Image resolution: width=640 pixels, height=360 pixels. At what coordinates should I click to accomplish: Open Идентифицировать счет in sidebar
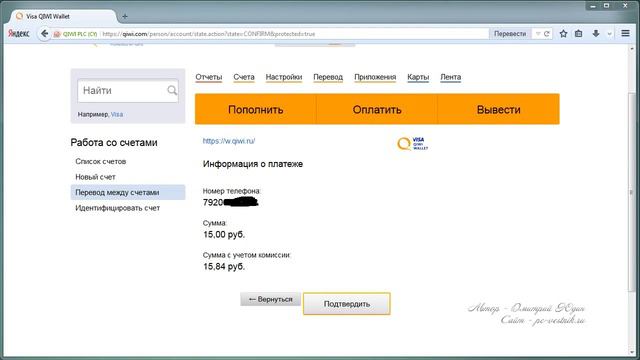tap(118, 208)
